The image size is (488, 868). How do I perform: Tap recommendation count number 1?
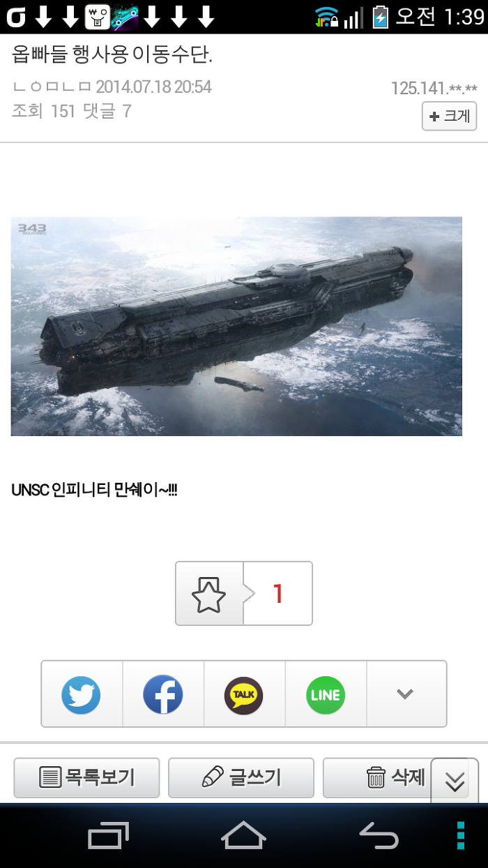(278, 594)
